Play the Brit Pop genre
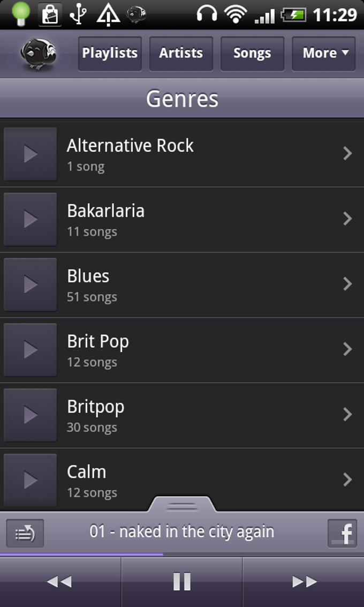The height and width of the screenshot is (607, 364). pyautogui.click(x=31, y=350)
